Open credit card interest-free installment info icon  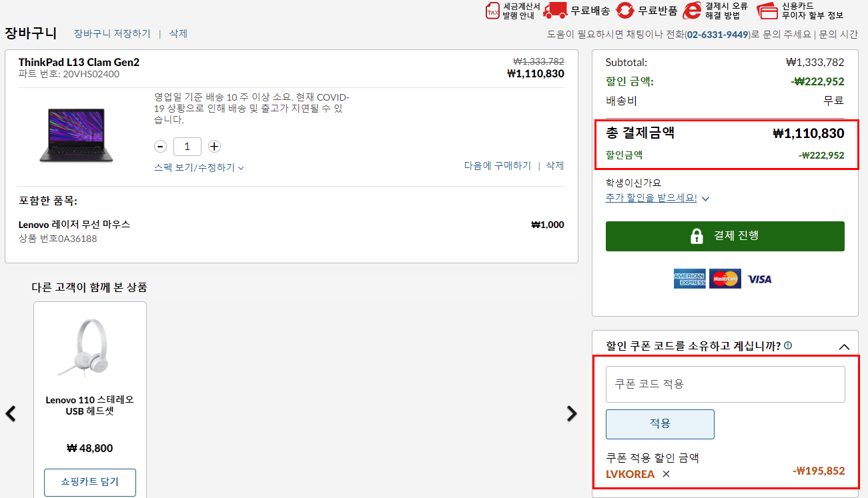point(768,11)
